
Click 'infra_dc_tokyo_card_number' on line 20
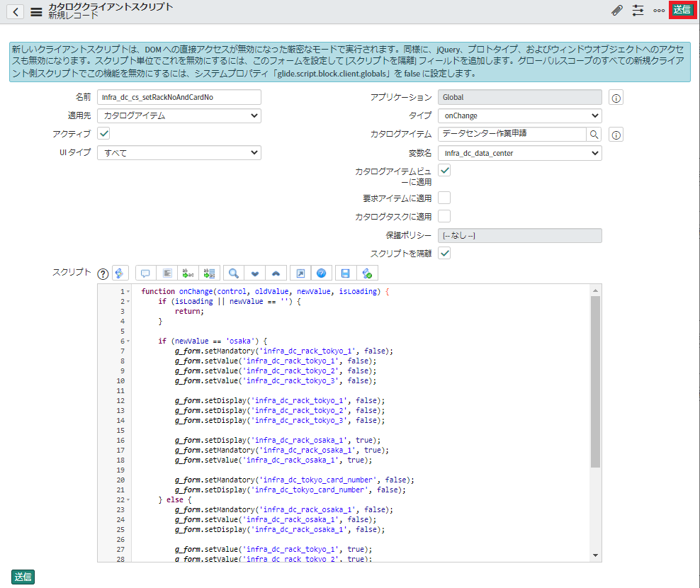(x=318, y=480)
